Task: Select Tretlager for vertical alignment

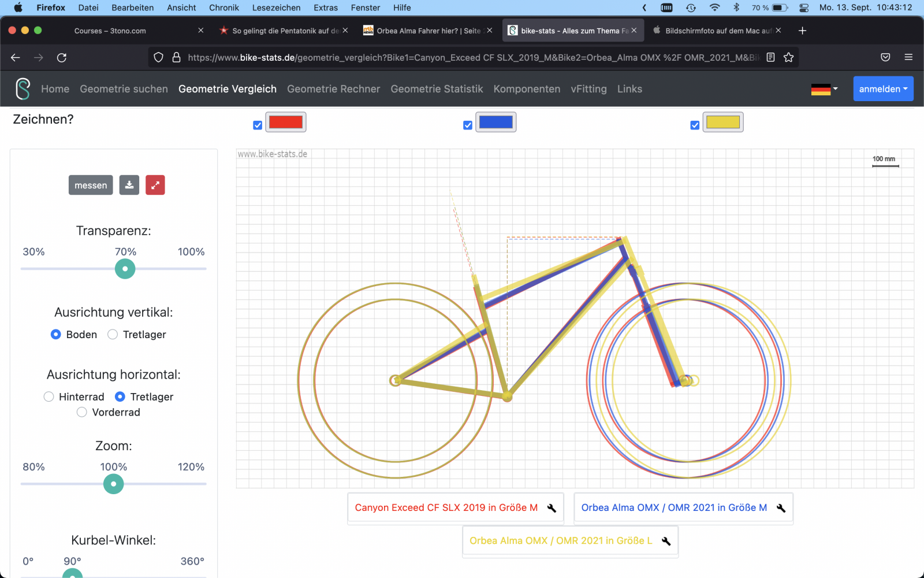Action: 113,335
